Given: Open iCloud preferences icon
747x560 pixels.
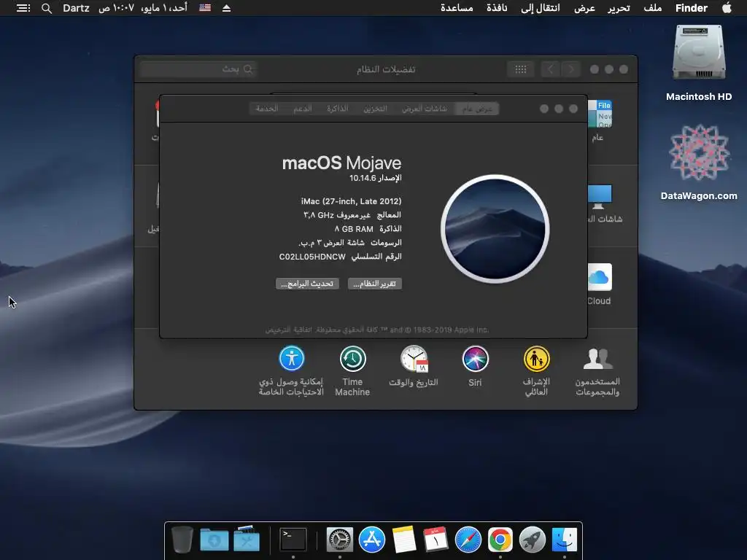Looking at the screenshot, I should 600,277.
